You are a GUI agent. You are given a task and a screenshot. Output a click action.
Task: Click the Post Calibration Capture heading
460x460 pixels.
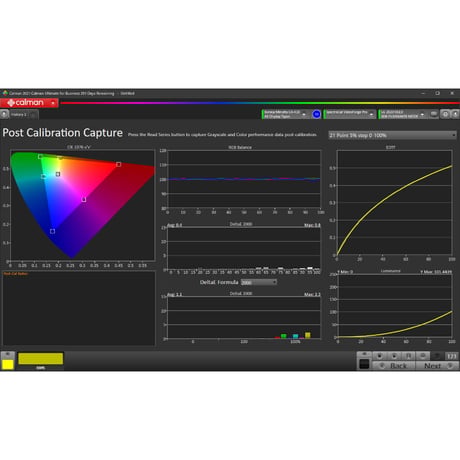tap(62, 133)
